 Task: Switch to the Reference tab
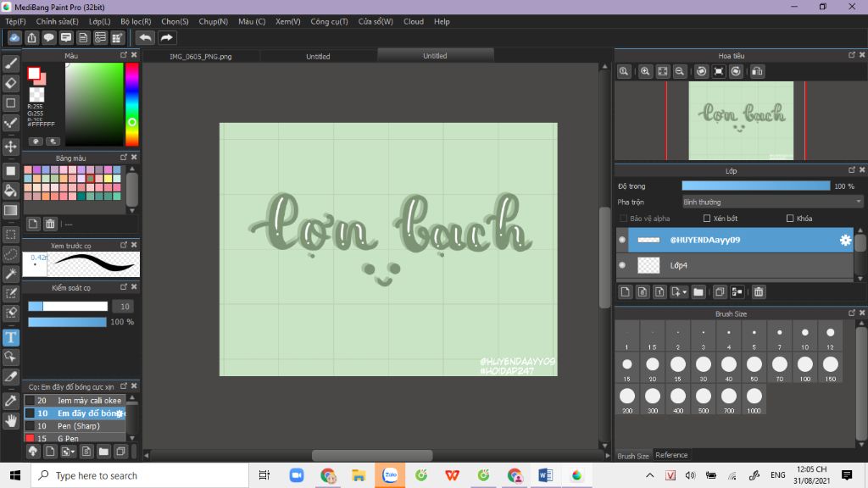(671, 455)
